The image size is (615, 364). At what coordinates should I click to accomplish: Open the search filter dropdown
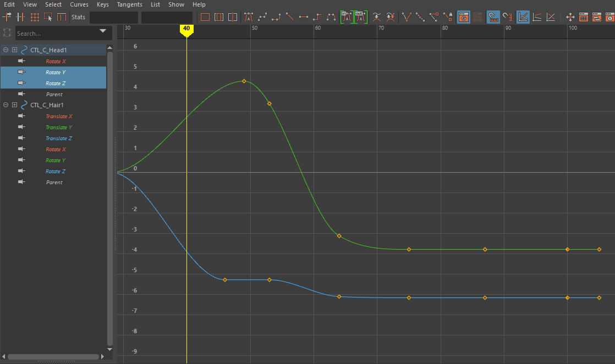pyautogui.click(x=102, y=32)
